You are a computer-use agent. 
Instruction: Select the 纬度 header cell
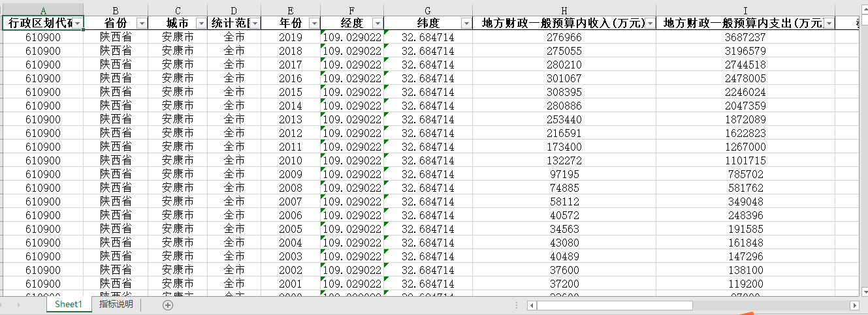click(x=427, y=23)
